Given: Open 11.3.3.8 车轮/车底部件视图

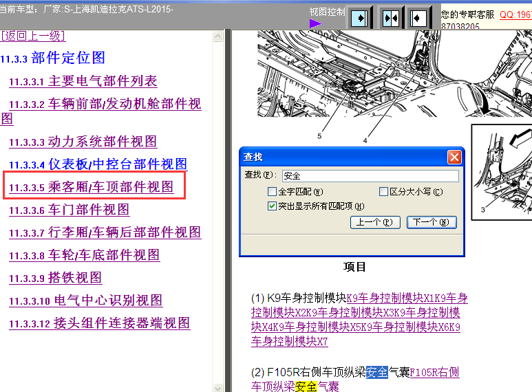Looking at the screenshot, I should 85,255.
